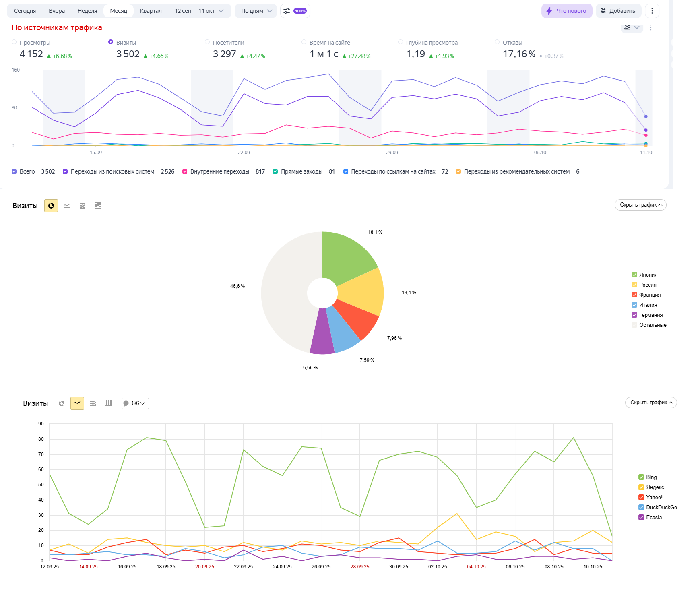
Task: Expand the 6/6 series selector dropdown
Action: [135, 403]
